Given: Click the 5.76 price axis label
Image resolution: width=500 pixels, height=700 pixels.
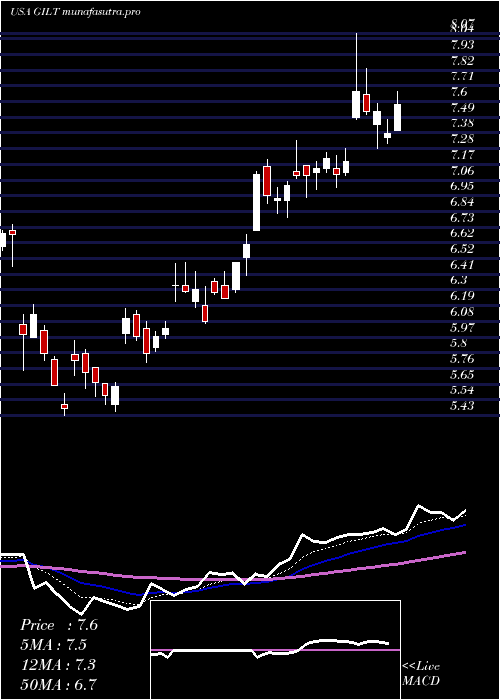Looking at the screenshot, I should point(462,358).
